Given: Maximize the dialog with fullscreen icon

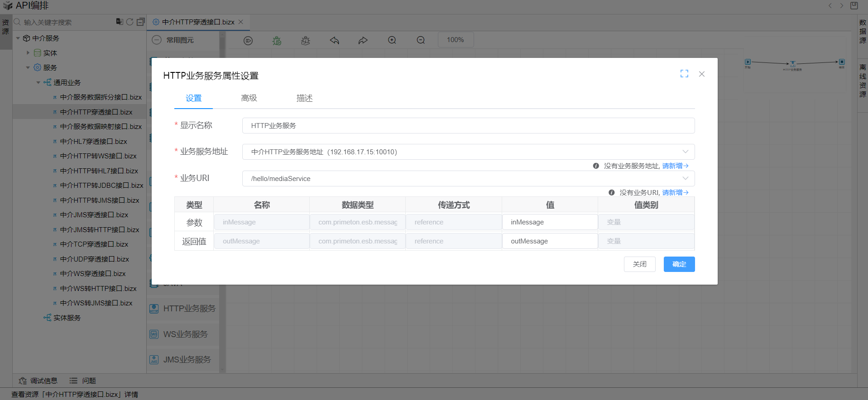Looking at the screenshot, I should coord(684,74).
